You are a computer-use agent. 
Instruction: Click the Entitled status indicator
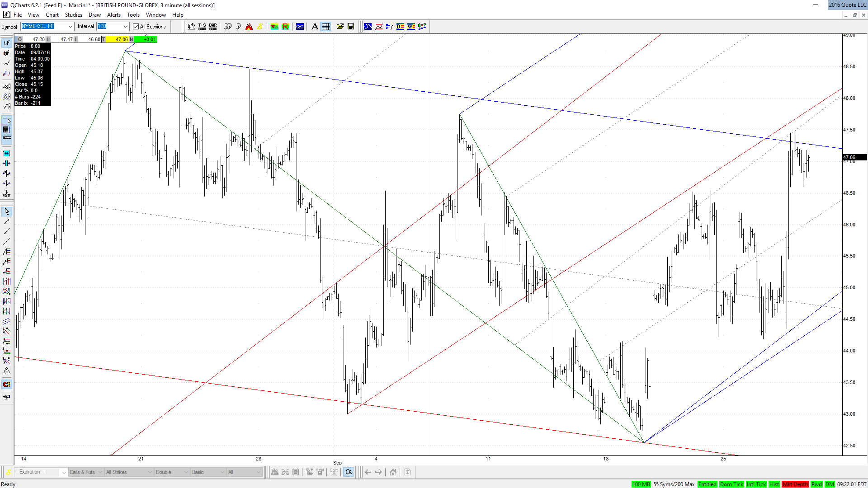(708, 484)
